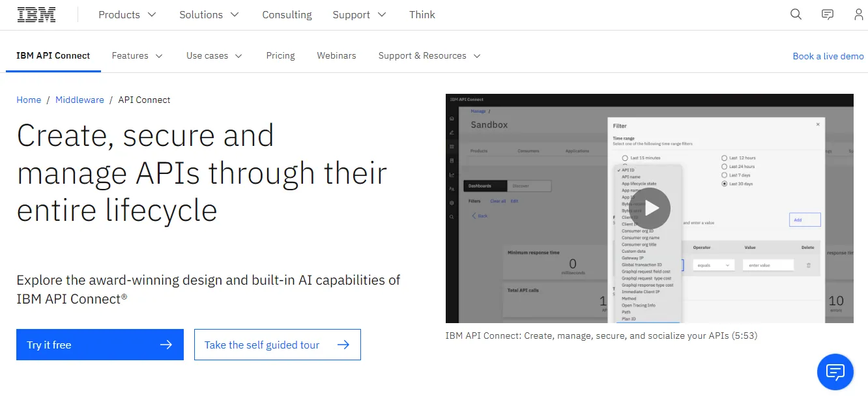Expand the Use cases dropdown
Screen dimensions: 868x400
(x=214, y=56)
